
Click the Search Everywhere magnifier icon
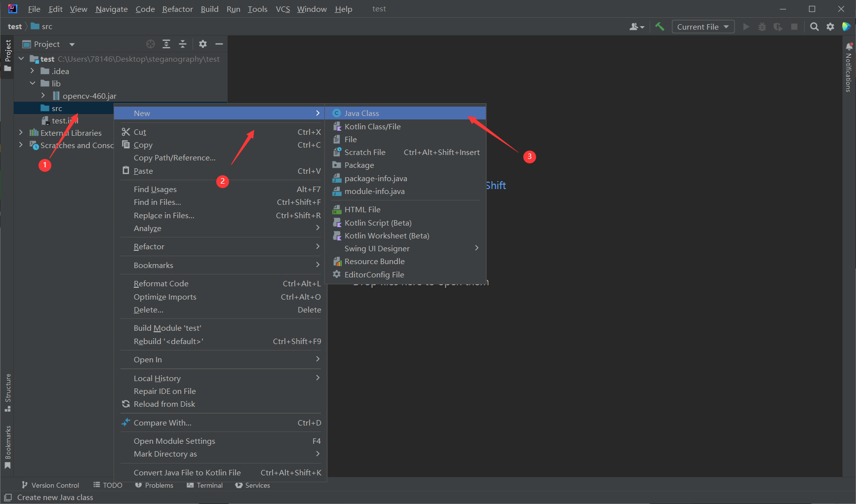click(x=815, y=27)
